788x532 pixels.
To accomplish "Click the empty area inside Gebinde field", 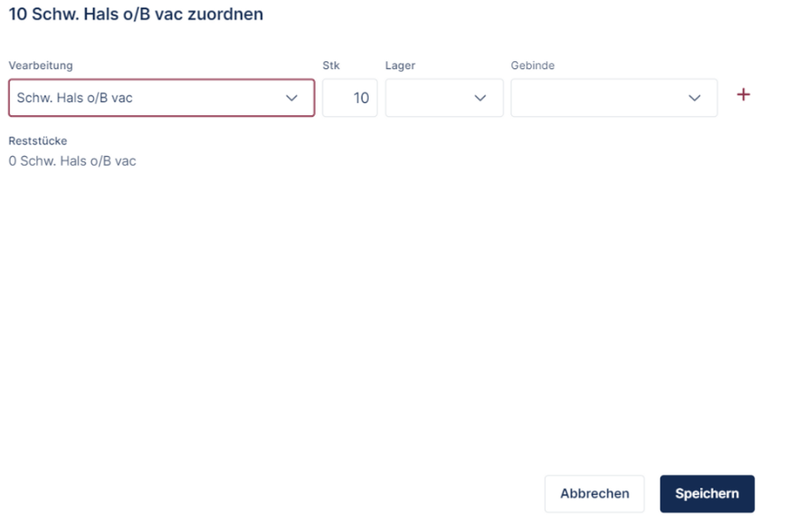I will (x=594, y=98).
